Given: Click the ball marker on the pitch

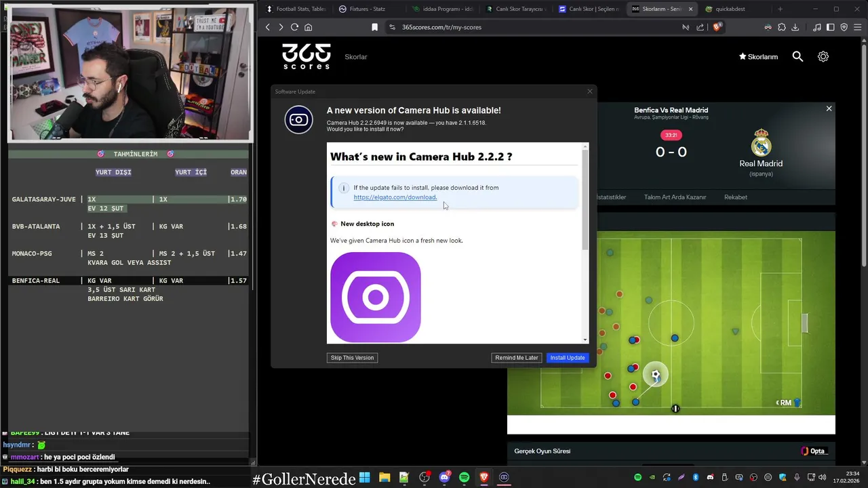Looking at the screenshot, I should coord(656,375).
